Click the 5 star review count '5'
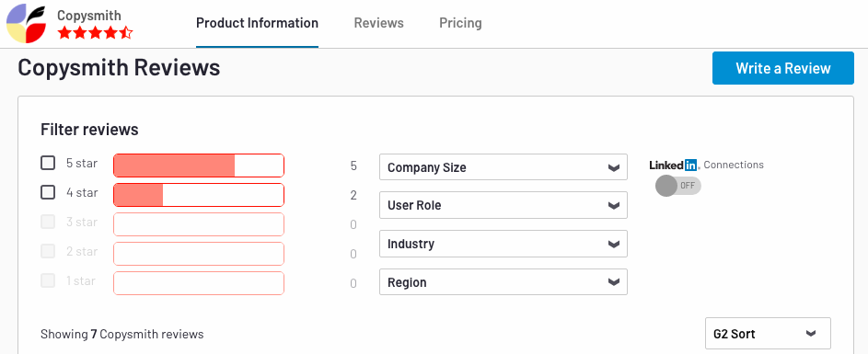The image size is (868, 354). click(353, 166)
